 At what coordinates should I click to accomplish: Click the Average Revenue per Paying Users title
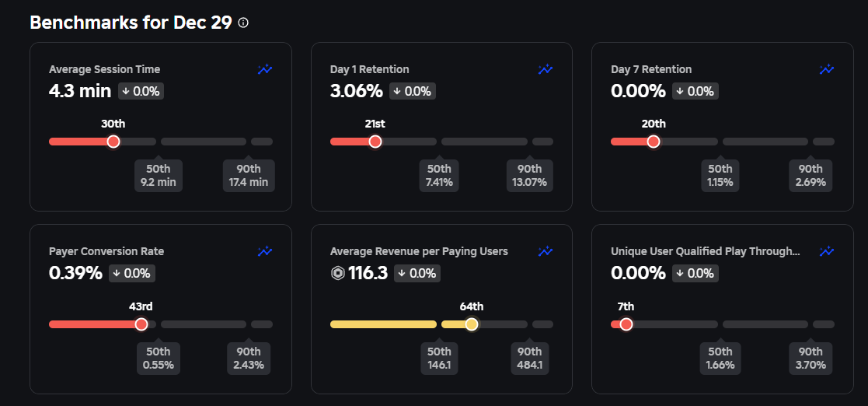pyautogui.click(x=419, y=251)
